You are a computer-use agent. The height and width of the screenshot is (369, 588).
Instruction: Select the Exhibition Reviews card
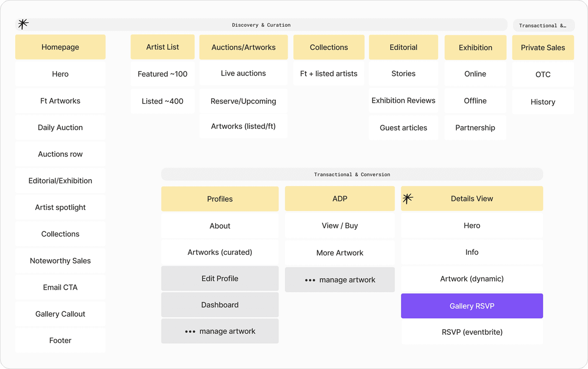[403, 101]
